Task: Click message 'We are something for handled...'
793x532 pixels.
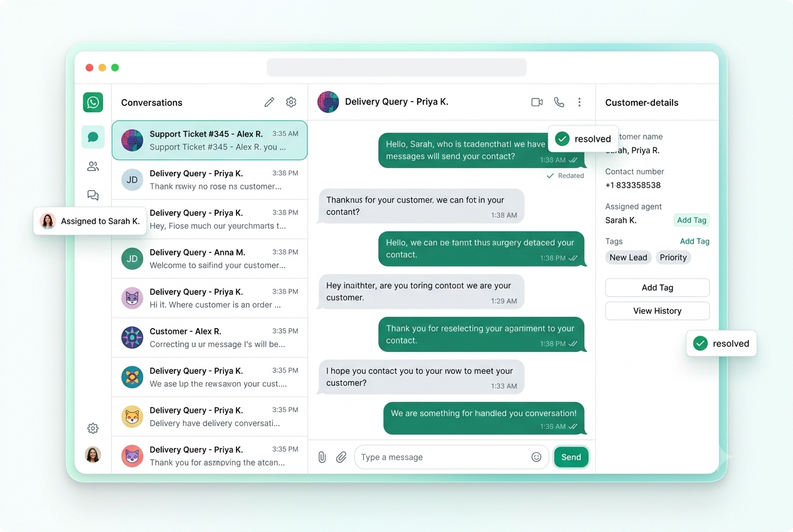Action: pyautogui.click(x=484, y=418)
